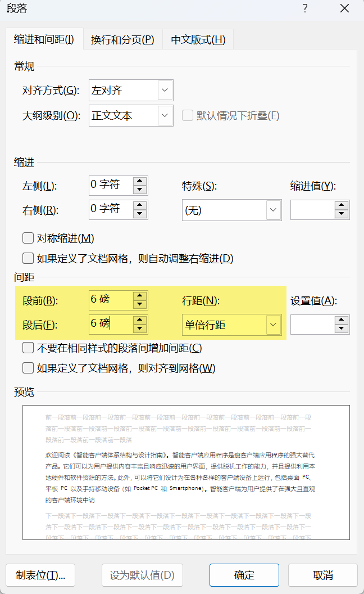Switch to the 中文版式 tab
This screenshot has height=594, width=364.
(x=198, y=40)
